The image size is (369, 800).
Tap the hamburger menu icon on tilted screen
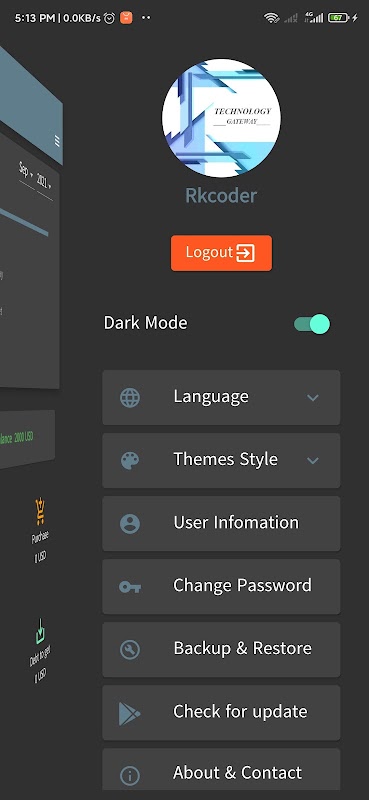coord(57,141)
